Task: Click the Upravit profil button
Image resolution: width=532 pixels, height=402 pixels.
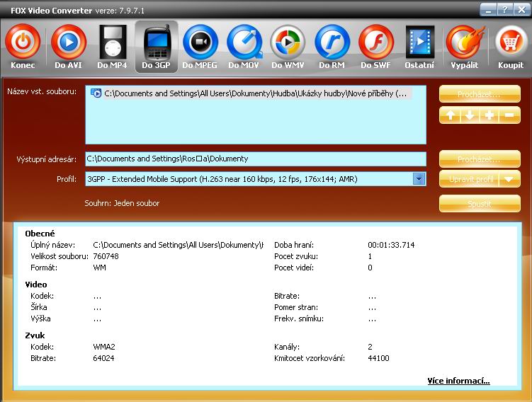Action: point(469,179)
